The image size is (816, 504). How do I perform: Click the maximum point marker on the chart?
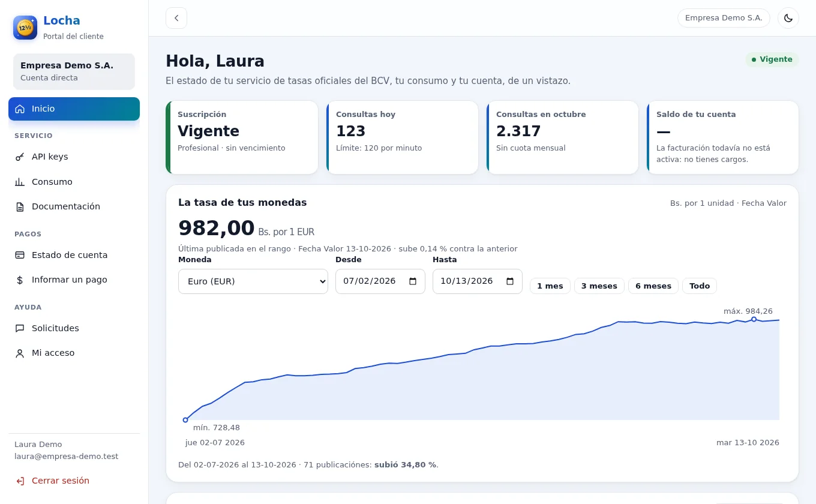click(754, 319)
